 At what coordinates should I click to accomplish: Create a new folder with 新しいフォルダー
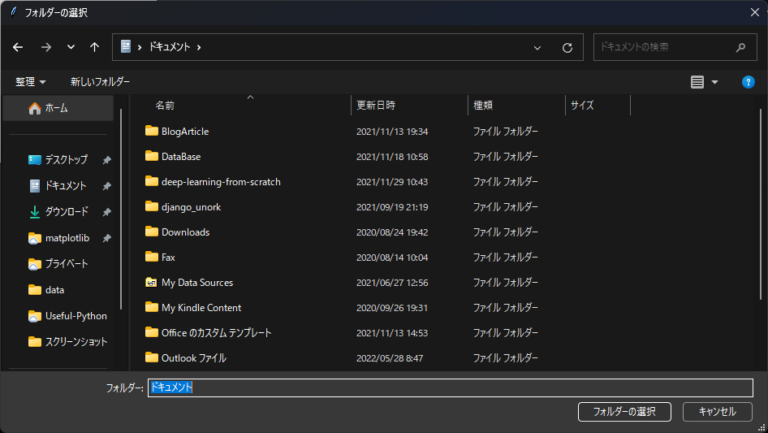(100, 82)
